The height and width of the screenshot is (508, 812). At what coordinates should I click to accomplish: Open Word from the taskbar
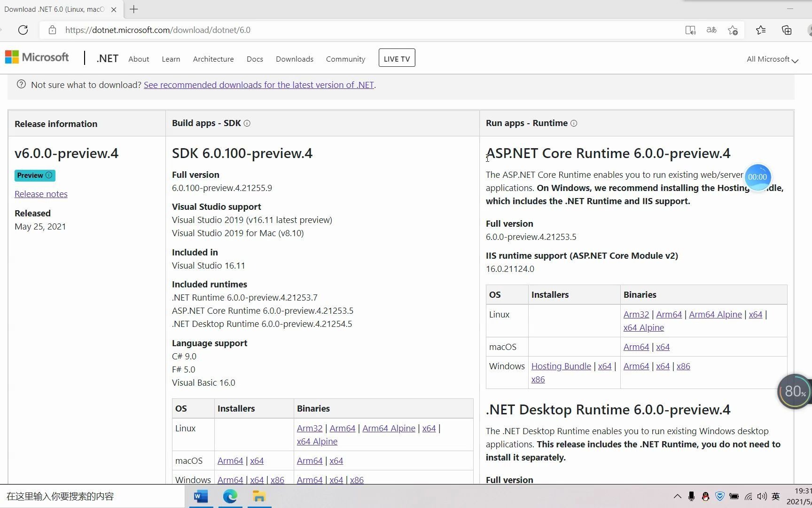(201, 496)
